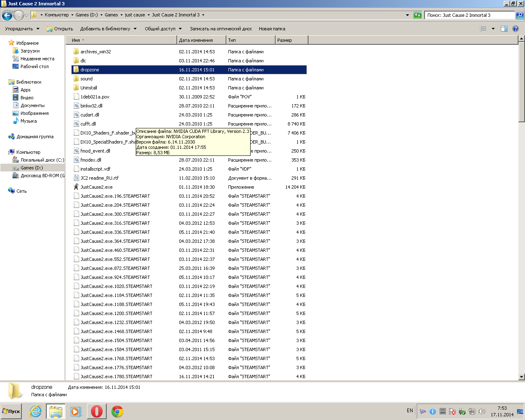Sort by Дата изменения column header

point(201,40)
